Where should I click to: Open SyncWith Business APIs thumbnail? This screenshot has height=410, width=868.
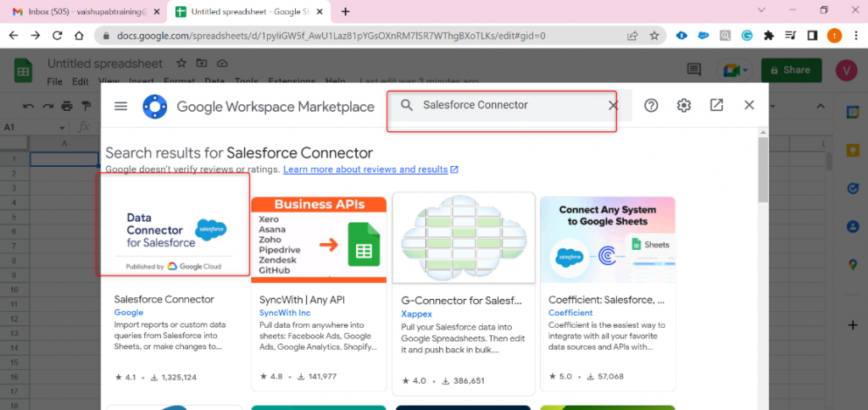[x=319, y=240]
